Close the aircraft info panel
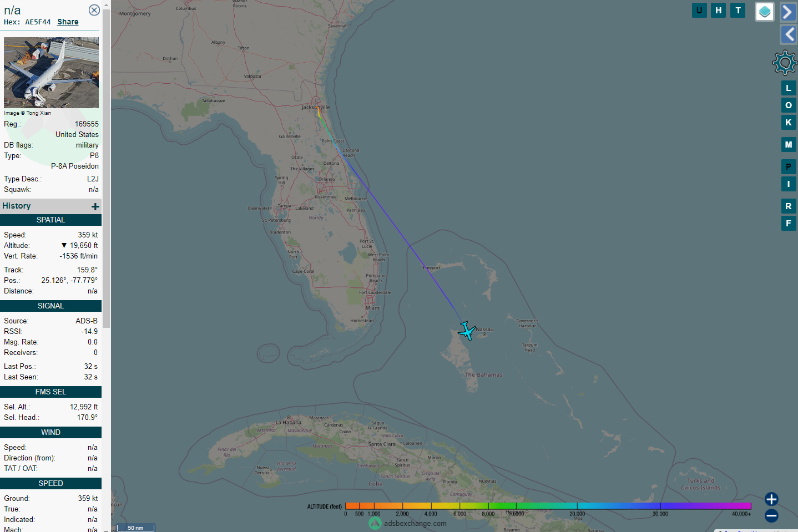 click(94, 10)
